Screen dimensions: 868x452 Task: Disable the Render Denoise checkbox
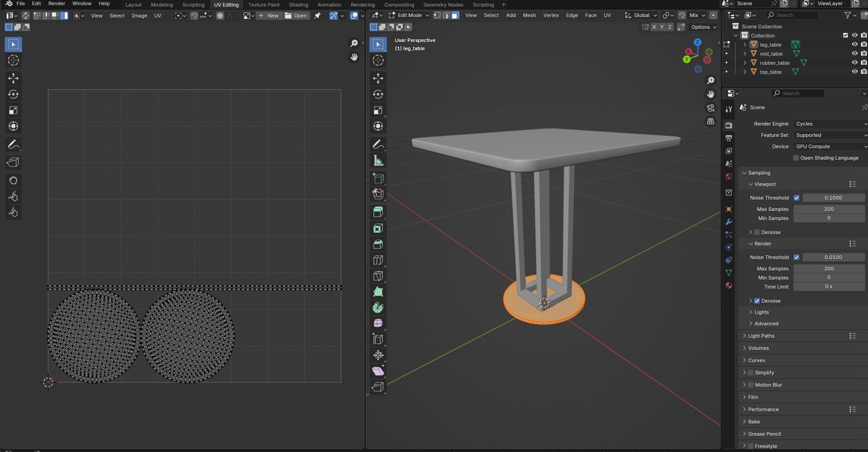(757, 301)
